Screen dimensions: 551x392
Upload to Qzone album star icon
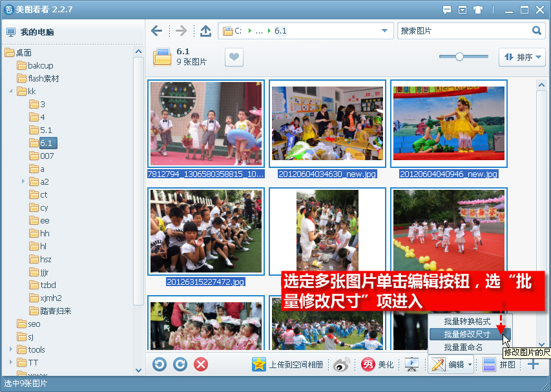click(259, 364)
